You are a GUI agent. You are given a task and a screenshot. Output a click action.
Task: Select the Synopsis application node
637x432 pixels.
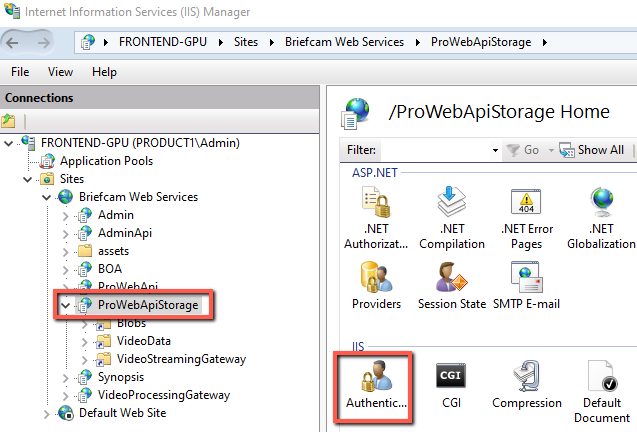point(121,377)
